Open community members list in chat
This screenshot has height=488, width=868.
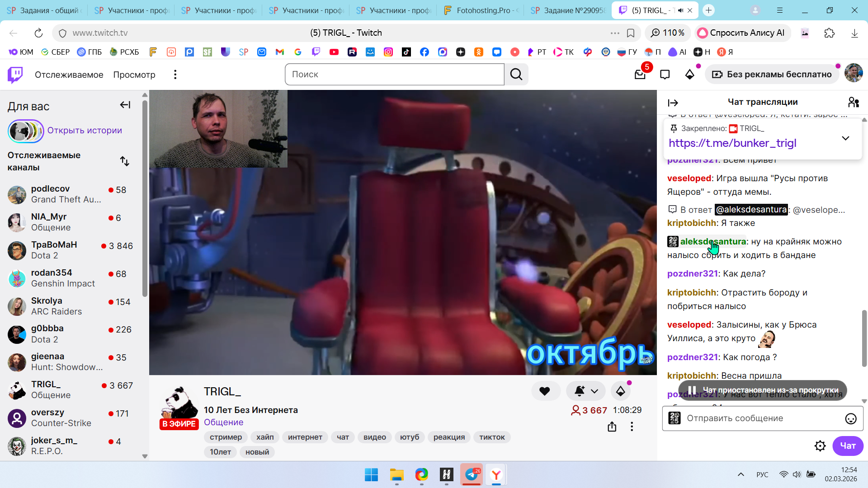pyautogui.click(x=853, y=102)
